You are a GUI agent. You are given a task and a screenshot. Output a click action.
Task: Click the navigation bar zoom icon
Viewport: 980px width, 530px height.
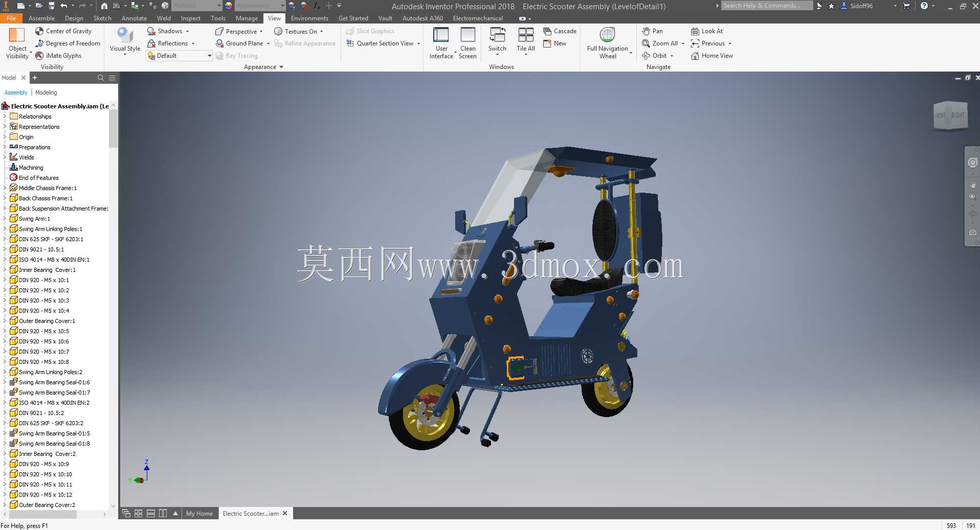click(x=972, y=196)
